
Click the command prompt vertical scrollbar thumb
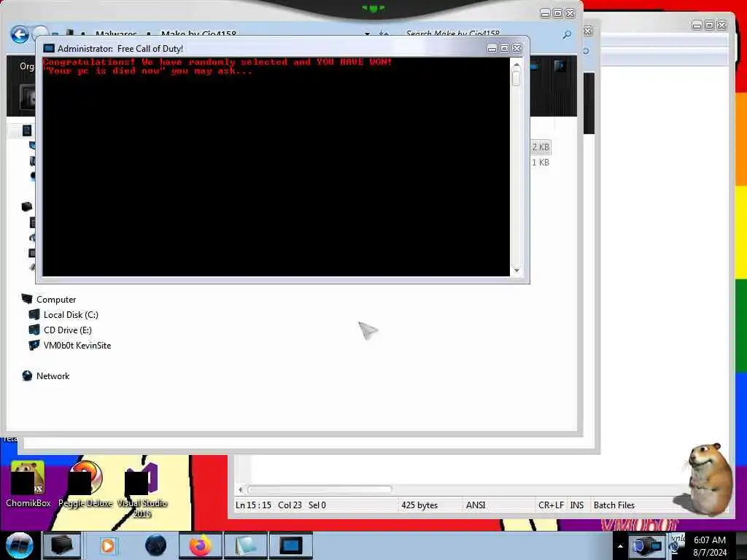click(x=516, y=77)
